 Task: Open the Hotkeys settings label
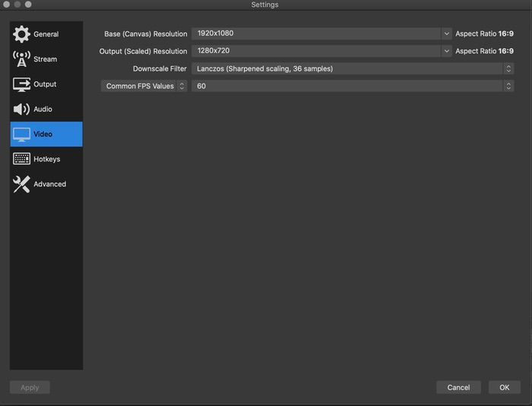47,159
